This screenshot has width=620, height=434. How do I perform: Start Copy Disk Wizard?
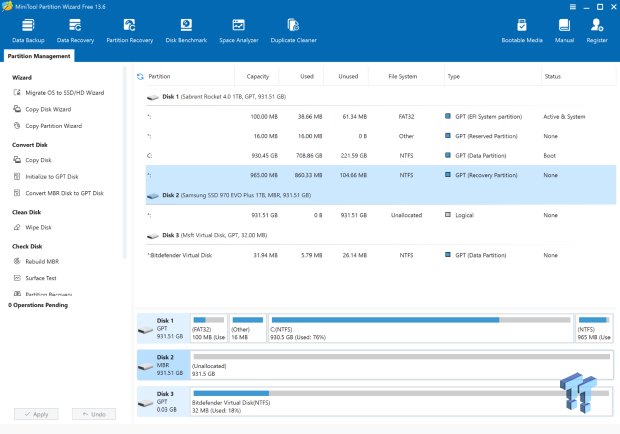click(x=42, y=109)
